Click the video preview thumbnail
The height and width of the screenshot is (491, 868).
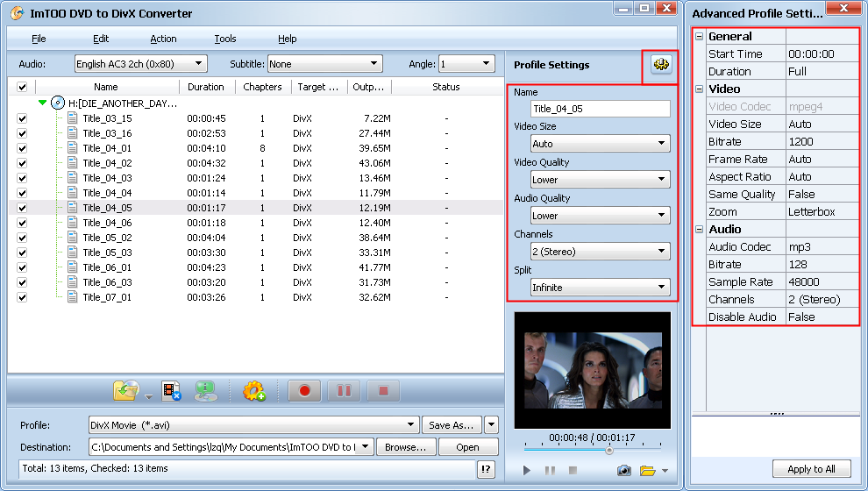click(x=593, y=370)
